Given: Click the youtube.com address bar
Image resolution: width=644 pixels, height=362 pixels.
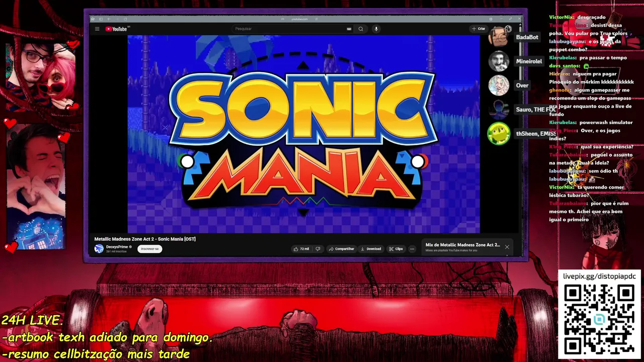Looking at the screenshot, I should (x=300, y=19).
